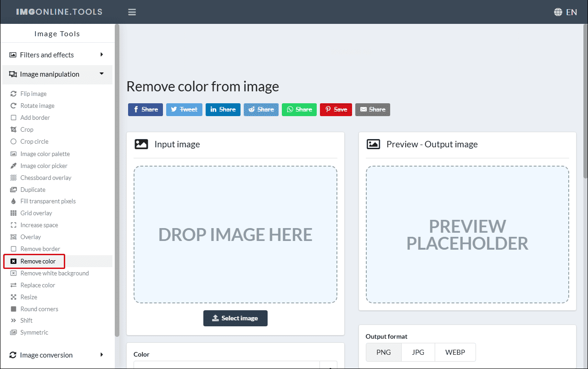
Task: Open the Grid overlay tool
Action: 36,213
